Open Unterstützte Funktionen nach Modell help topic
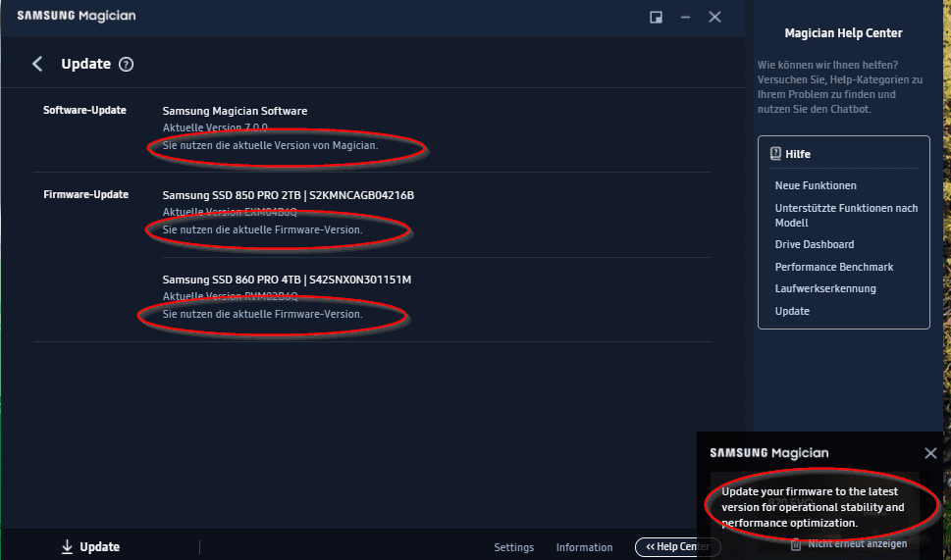This screenshot has width=951, height=560. point(846,215)
